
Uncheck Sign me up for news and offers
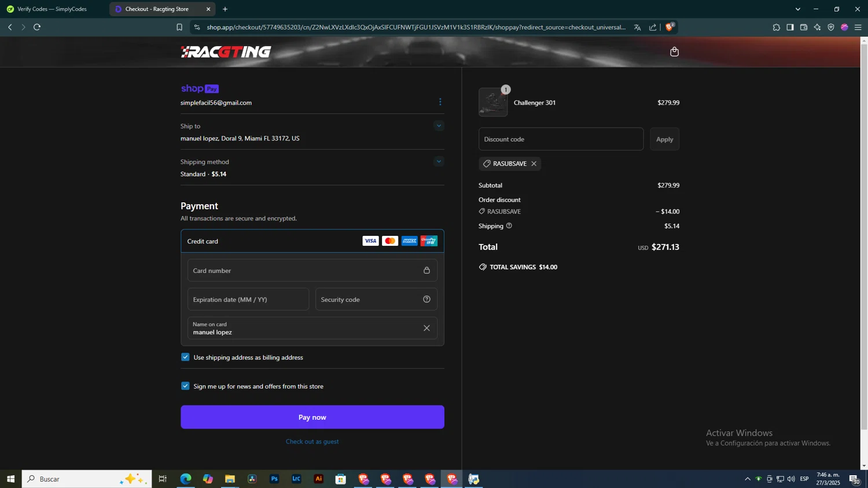[x=185, y=386]
